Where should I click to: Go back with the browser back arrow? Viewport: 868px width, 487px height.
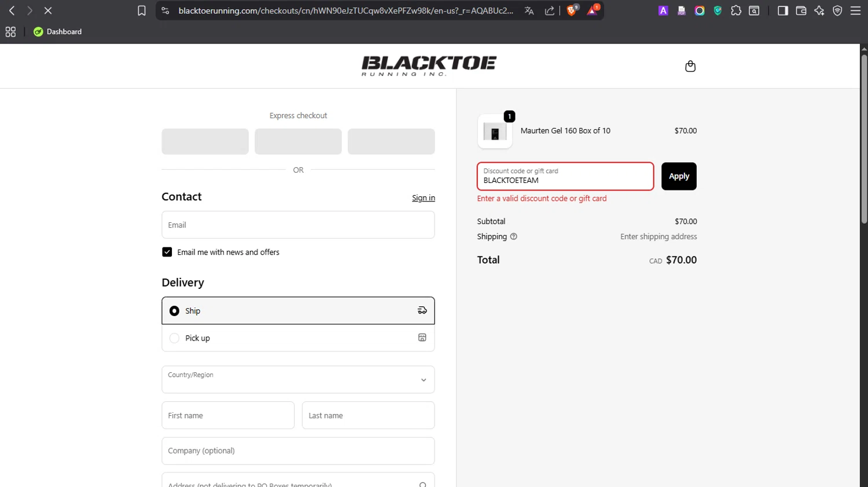click(12, 10)
